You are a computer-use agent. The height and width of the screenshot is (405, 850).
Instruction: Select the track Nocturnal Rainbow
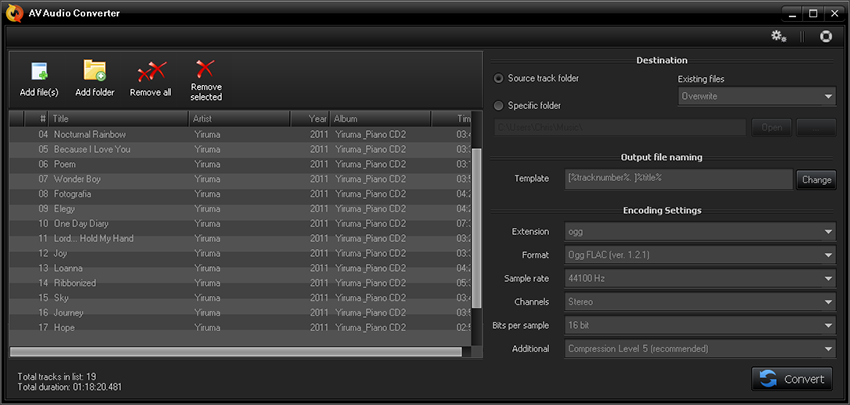point(90,134)
